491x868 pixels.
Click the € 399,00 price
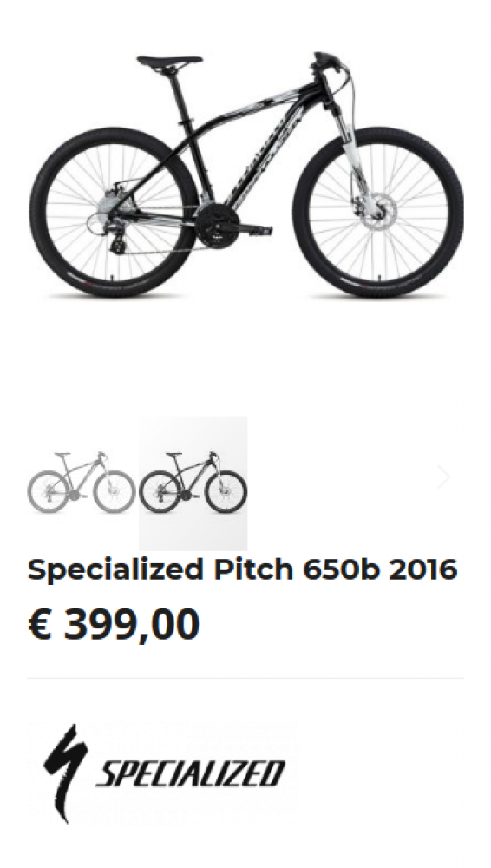tap(114, 625)
